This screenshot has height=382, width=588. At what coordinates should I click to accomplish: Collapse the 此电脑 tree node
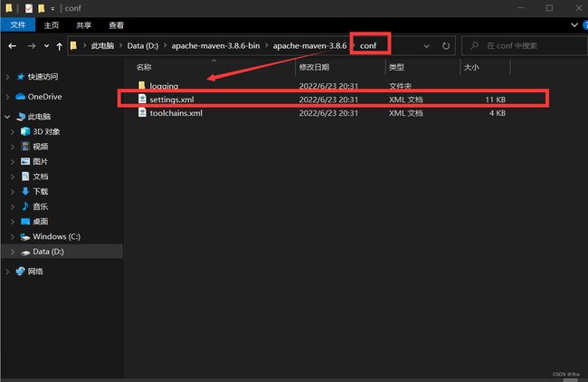(7, 117)
